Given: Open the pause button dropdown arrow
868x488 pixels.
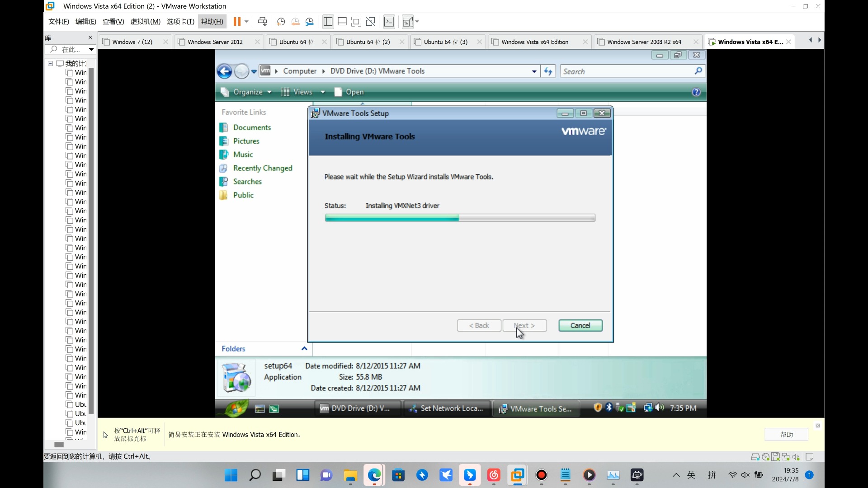Looking at the screenshot, I should (x=246, y=22).
